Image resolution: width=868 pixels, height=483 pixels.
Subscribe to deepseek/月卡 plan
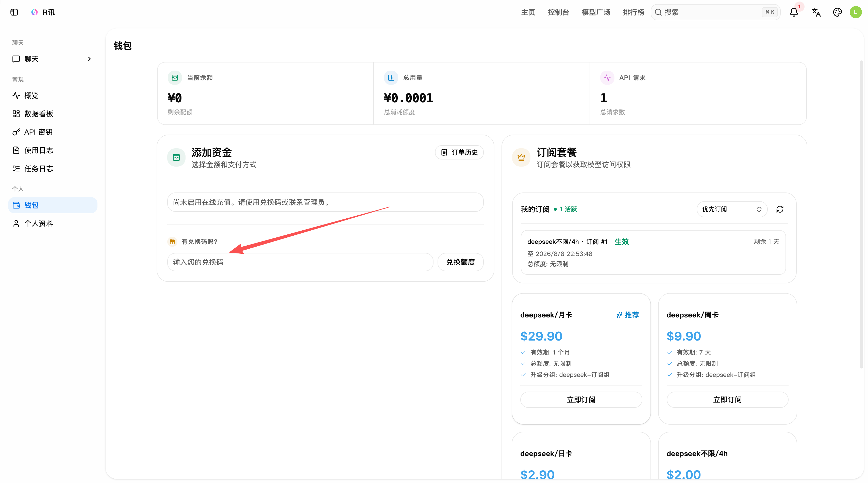coord(581,399)
